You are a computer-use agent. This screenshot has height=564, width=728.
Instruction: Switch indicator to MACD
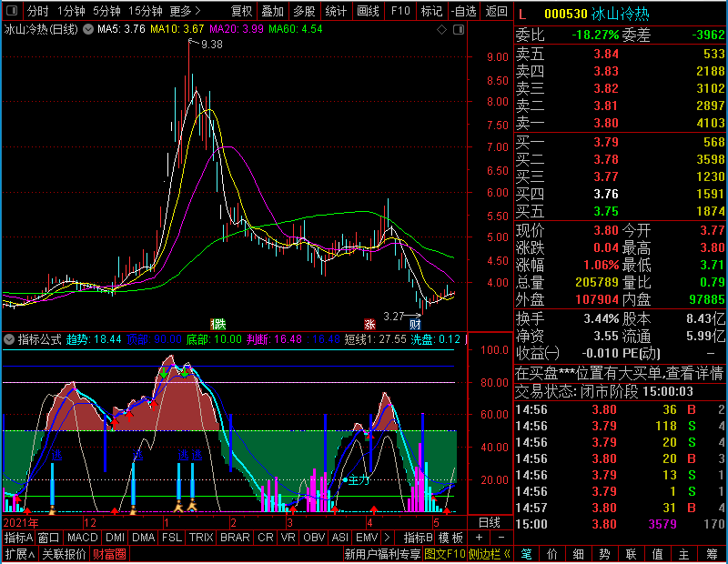tap(82, 538)
